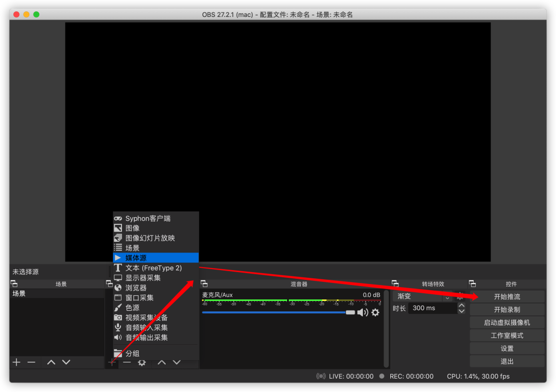Click the 300 ms duration field
Viewport: 556px width, 392px height.
pos(432,308)
